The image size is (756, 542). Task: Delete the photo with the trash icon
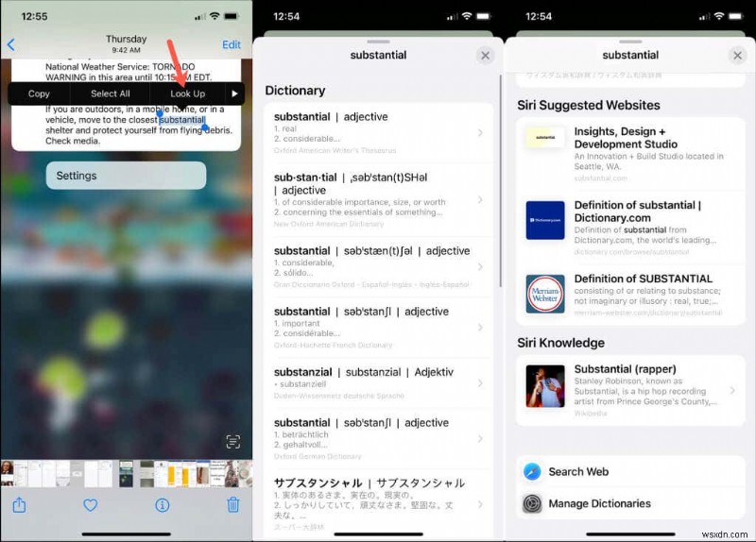(x=232, y=505)
